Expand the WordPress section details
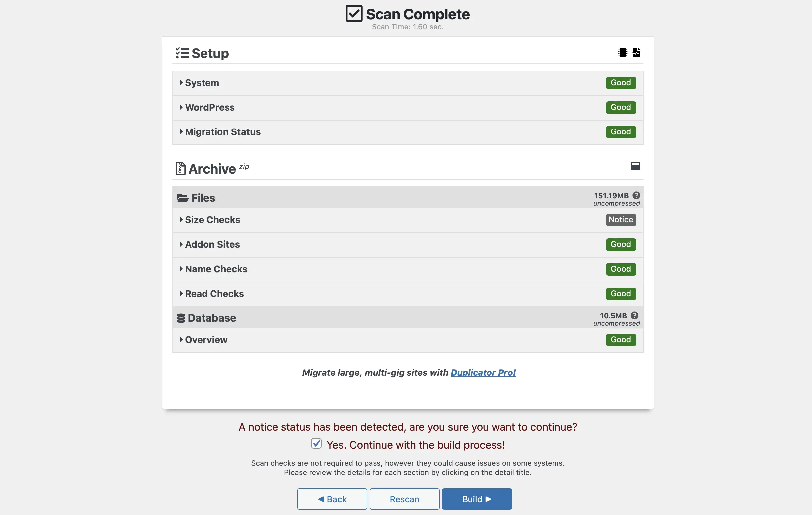 tap(209, 107)
